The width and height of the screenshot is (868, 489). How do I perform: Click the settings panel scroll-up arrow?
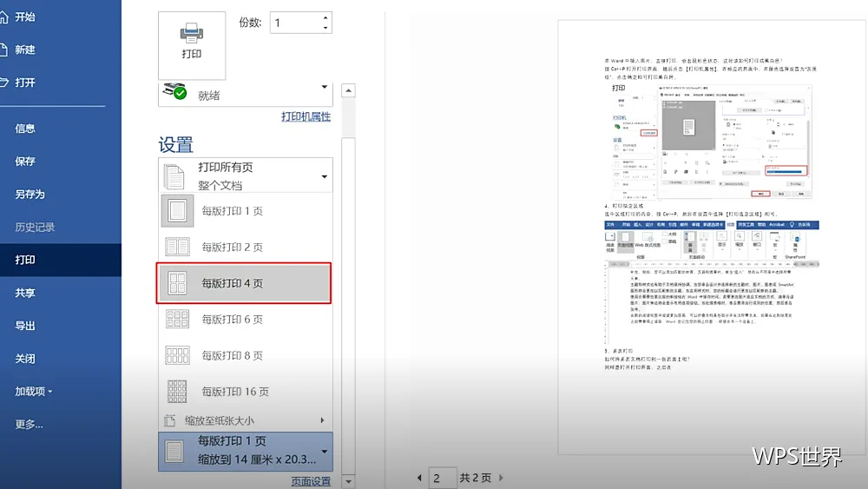(348, 90)
